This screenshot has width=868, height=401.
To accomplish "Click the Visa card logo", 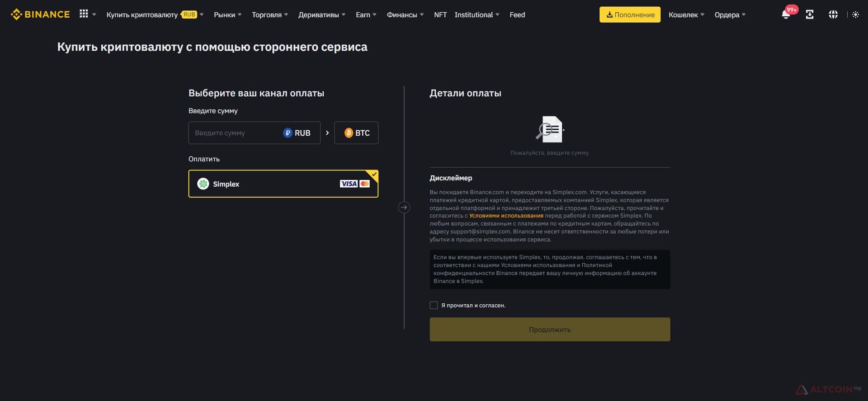I will [349, 184].
